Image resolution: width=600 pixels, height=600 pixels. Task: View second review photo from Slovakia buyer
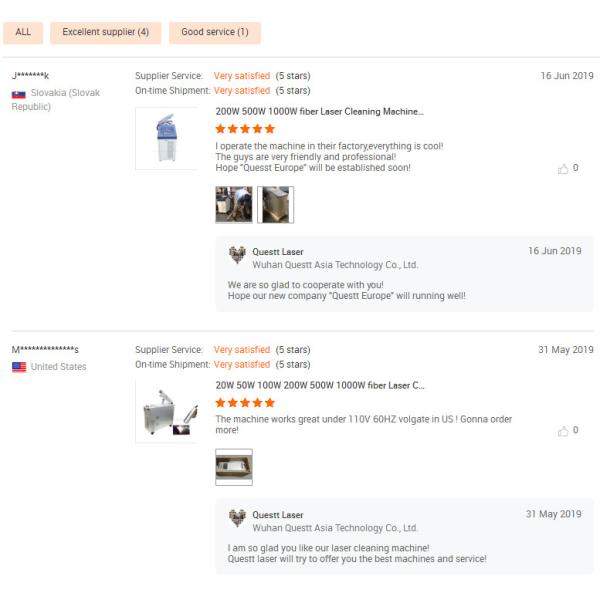coord(275,204)
